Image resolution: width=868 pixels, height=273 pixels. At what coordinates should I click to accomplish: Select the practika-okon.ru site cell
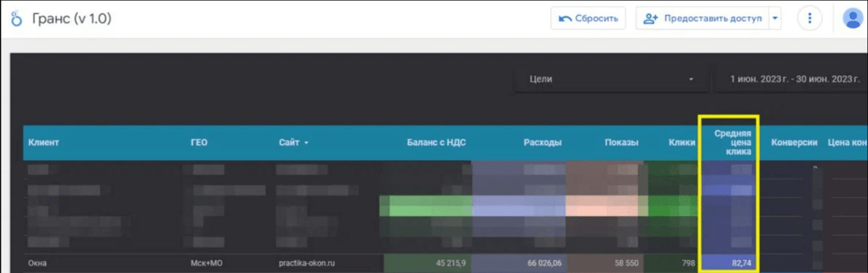(x=306, y=263)
